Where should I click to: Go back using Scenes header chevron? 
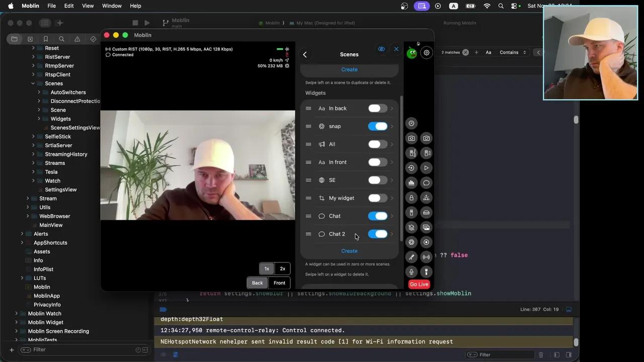click(x=305, y=54)
